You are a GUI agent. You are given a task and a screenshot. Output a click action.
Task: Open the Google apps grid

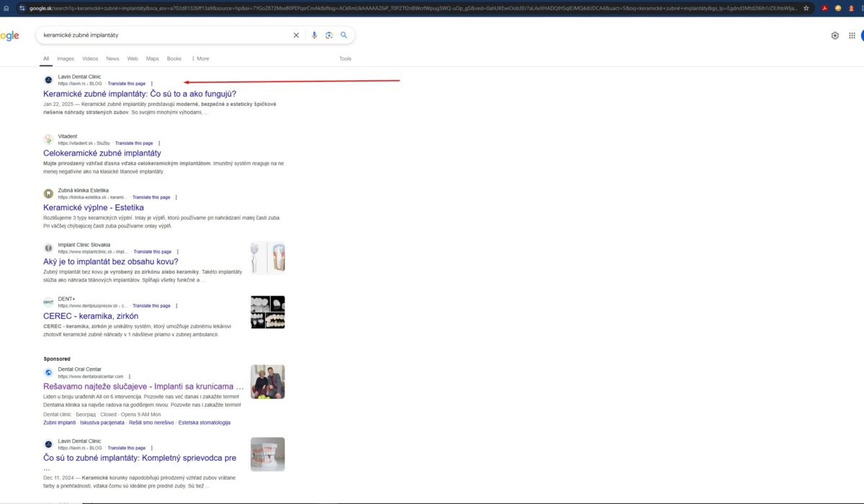[852, 35]
